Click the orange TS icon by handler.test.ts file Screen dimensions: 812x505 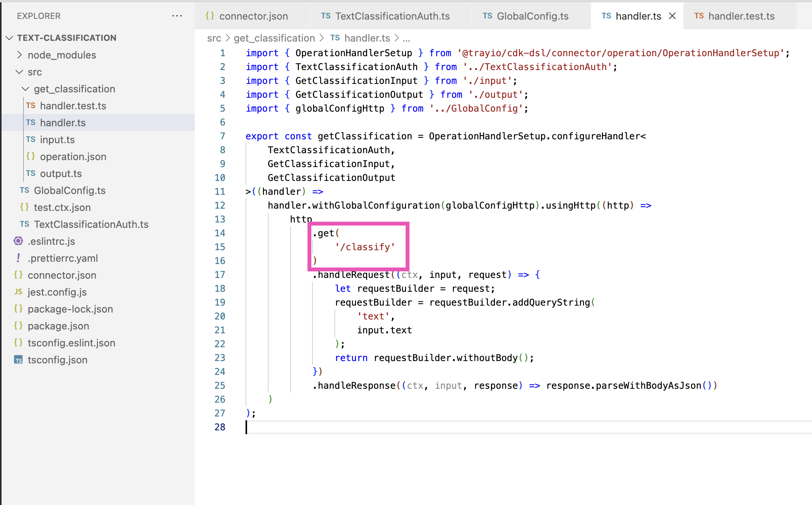(x=30, y=105)
